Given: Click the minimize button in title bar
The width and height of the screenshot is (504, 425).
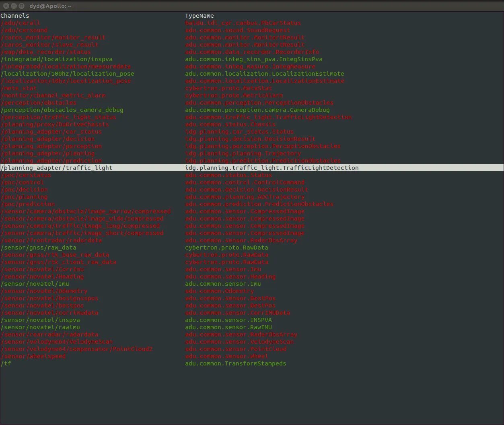Looking at the screenshot, I should tap(14, 6).
